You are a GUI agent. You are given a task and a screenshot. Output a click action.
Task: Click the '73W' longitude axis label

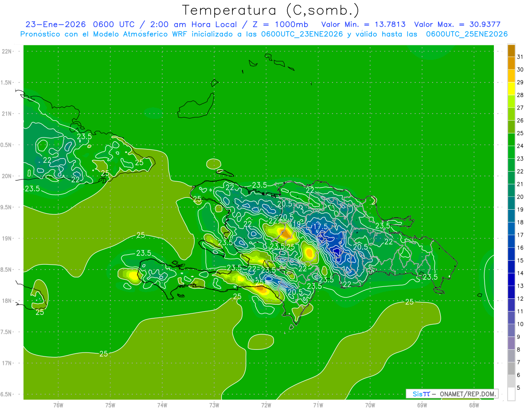tap(214, 405)
